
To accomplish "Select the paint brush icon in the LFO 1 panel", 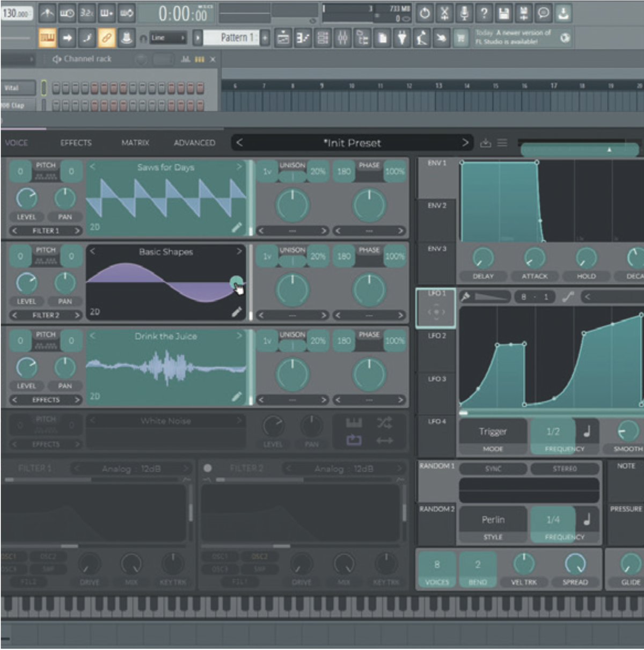I will pos(466,296).
